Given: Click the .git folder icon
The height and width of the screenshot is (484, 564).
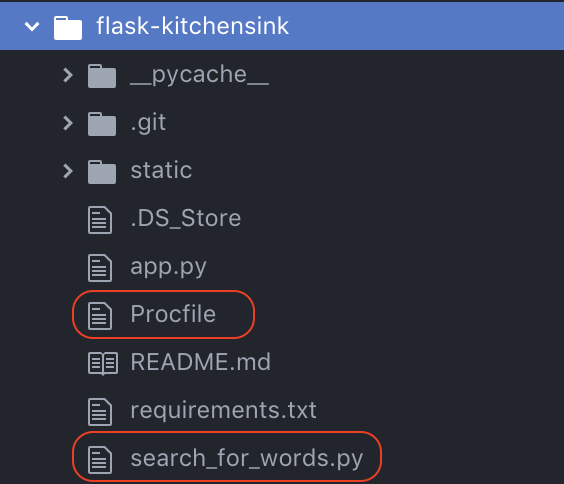Looking at the screenshot, I should click(x=102, y=124).
